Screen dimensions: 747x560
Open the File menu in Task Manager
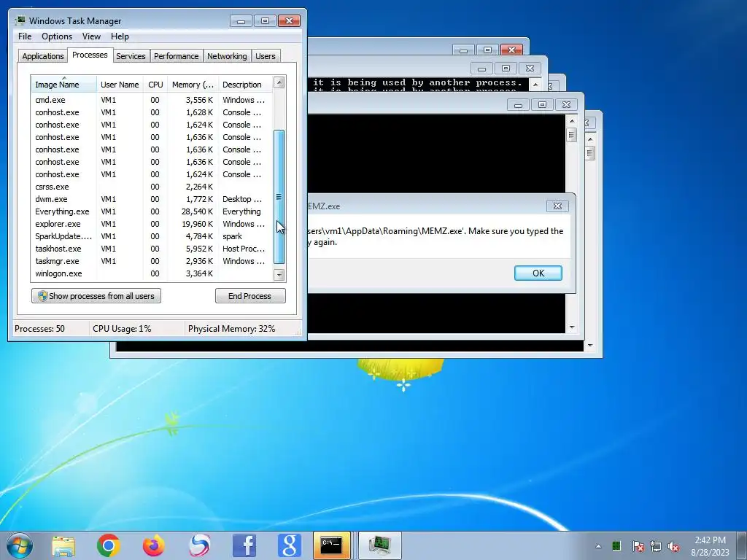(25, 36)
